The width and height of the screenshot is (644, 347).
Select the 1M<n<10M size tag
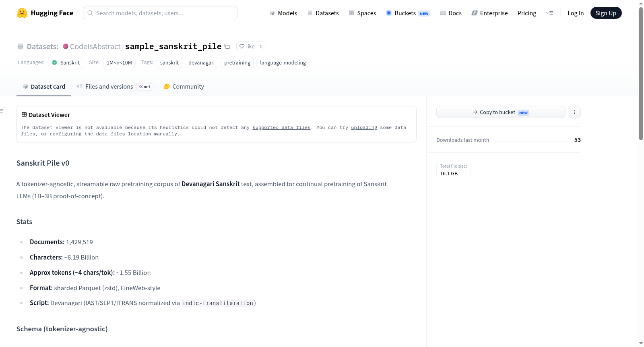coord(119,62)
